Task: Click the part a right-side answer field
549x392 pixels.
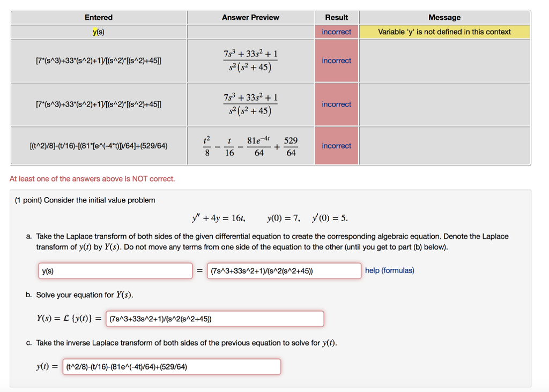Action: (284, 271)
